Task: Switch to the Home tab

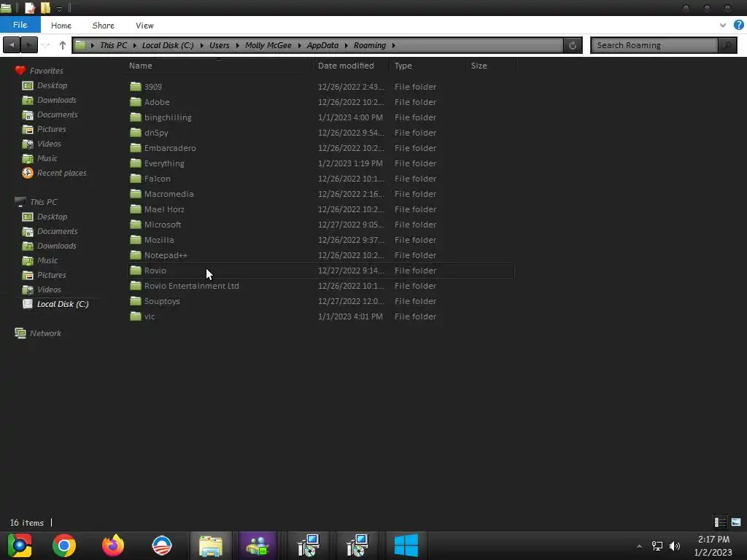Action: 61,26
